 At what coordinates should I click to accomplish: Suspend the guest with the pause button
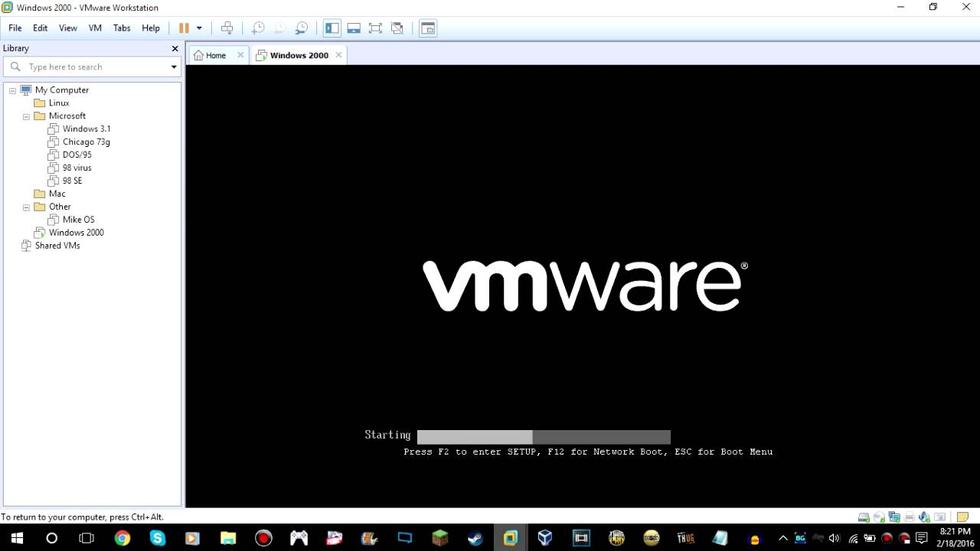(184, 28)
